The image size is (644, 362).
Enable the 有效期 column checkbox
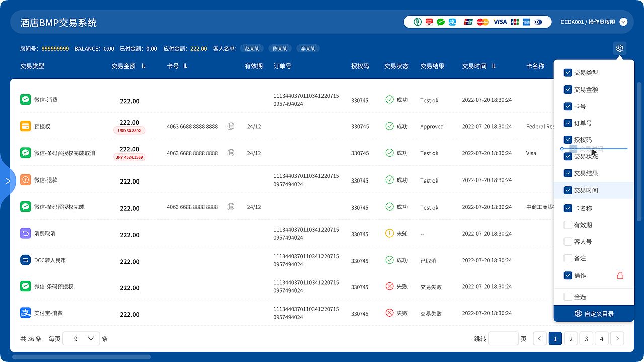click(x=568, y=225)
